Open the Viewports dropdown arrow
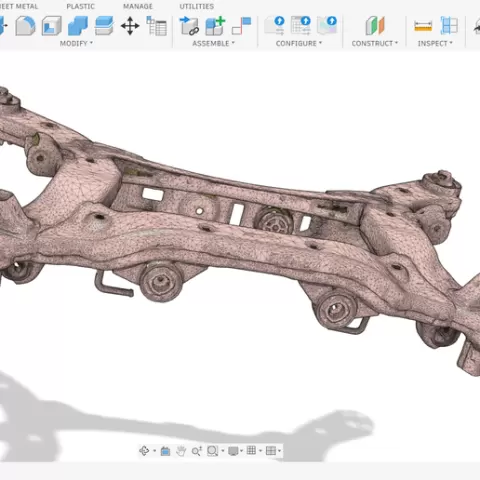The height and width of the screenshot is (480, 480). click(279, 451)
